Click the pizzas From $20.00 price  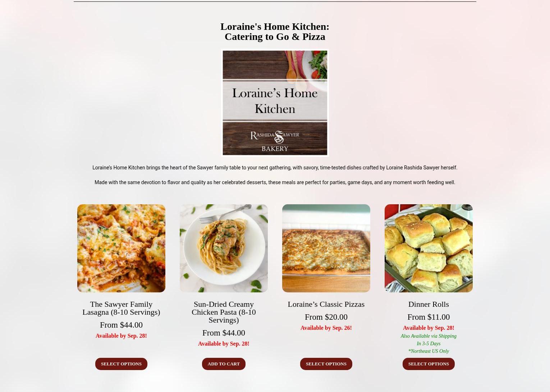click(326, 317)
